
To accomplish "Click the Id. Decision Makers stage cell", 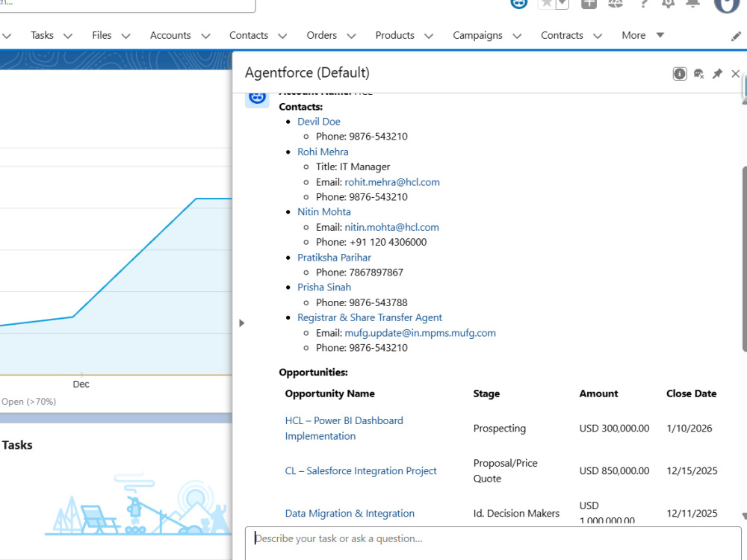I will [516, 514].
